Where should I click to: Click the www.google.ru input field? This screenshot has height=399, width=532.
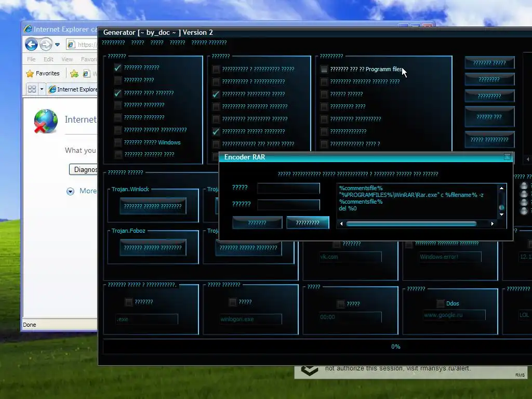click(x=454, y=315)
